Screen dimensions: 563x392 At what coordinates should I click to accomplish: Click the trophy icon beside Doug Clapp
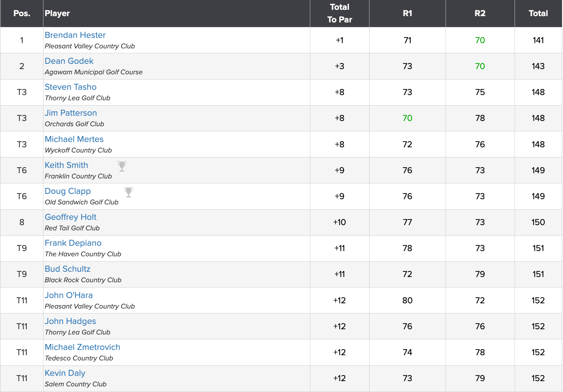(x=129, y=192)
